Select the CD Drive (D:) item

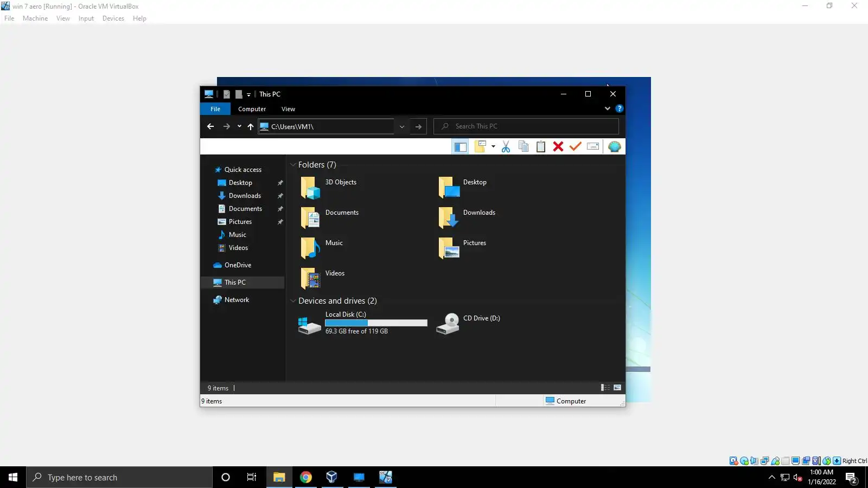tap(468, 323)
